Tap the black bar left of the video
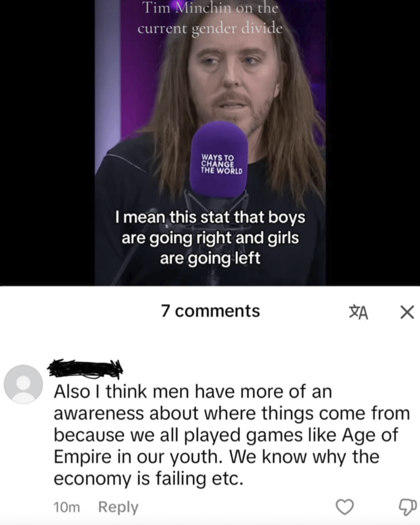The image size is (420, 525). pyautogui.click(x=47, y=143)
